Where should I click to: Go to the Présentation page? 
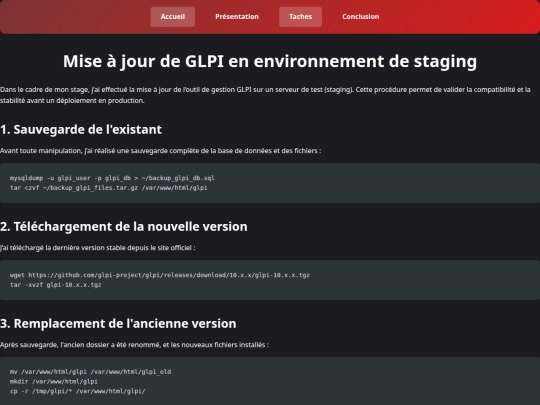pyautogui.click(x=237, y=17)
